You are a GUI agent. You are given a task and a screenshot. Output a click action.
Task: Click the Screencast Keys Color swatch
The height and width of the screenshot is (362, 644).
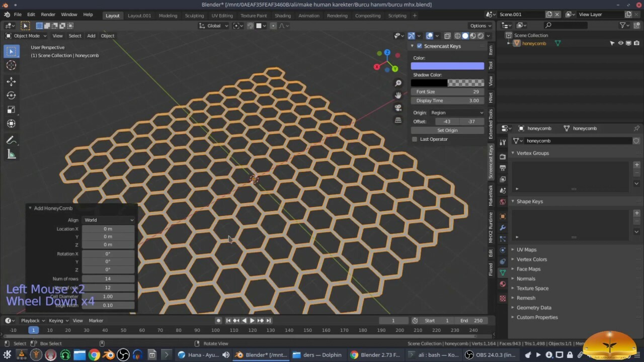coord(447,65)
